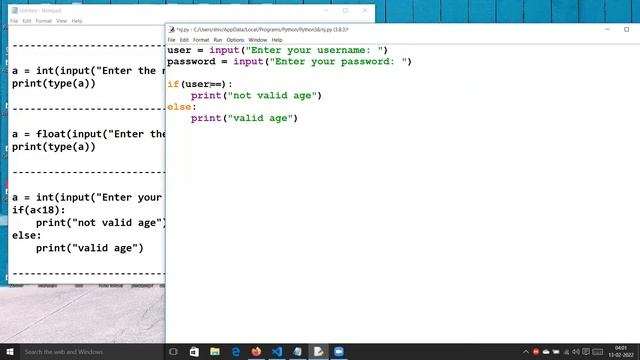Click 'print("not valid age")' in IDLE editor
The width and height of the screenshot is (640, 360).
[256, 96]
